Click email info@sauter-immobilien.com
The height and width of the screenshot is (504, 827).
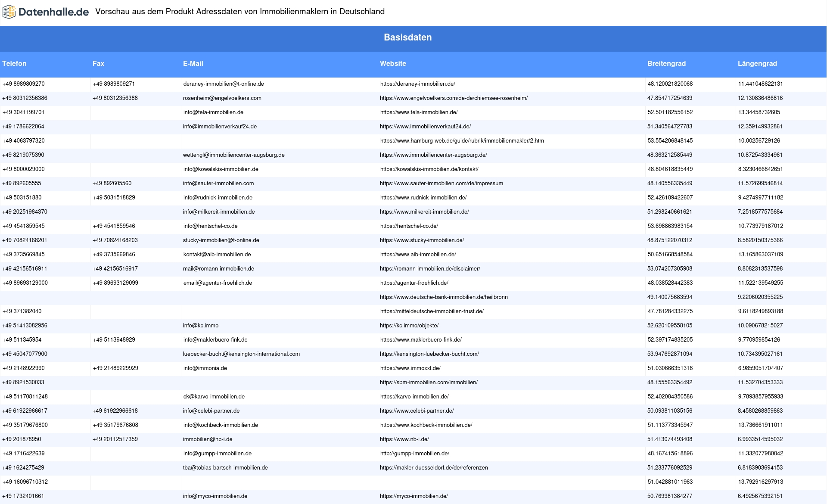coord(218,184)
